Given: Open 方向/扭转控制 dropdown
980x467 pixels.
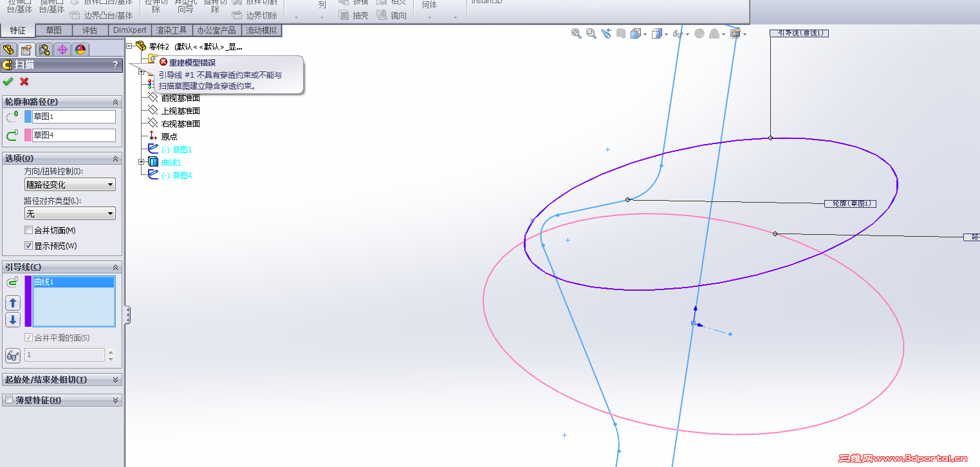Looking at the screenshot, I should point(69,185).
